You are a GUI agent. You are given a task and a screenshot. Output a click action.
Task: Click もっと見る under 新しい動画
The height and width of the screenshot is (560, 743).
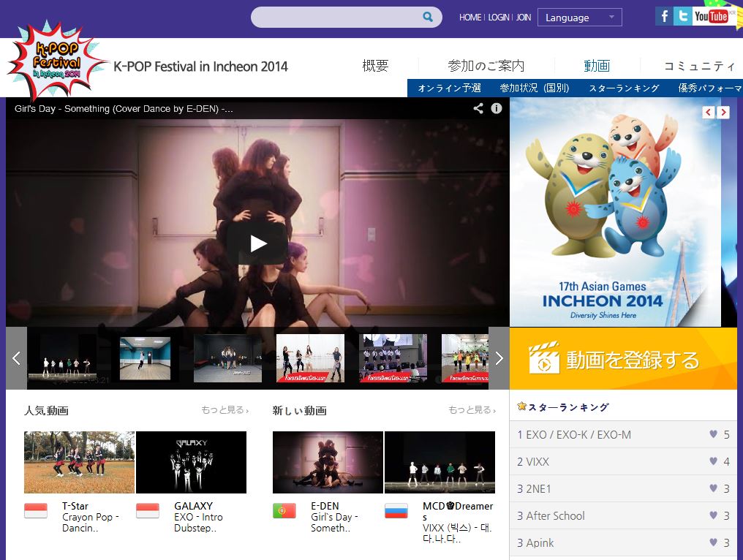point(472,410)
